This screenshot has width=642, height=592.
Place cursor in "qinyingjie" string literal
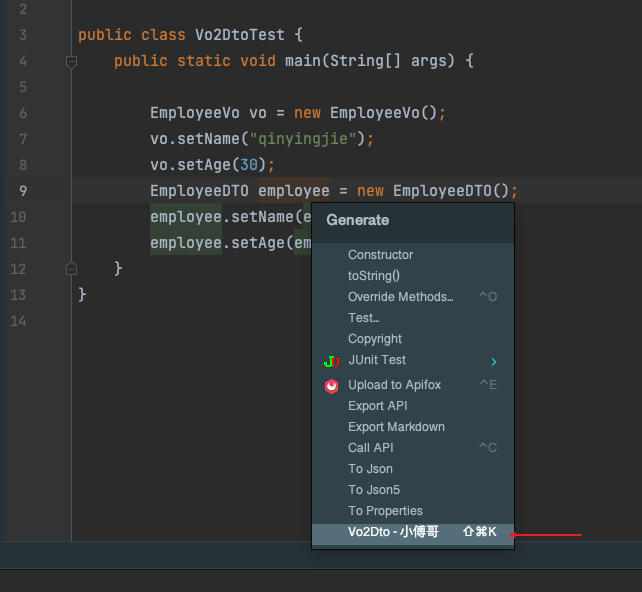tap(310, 139)
